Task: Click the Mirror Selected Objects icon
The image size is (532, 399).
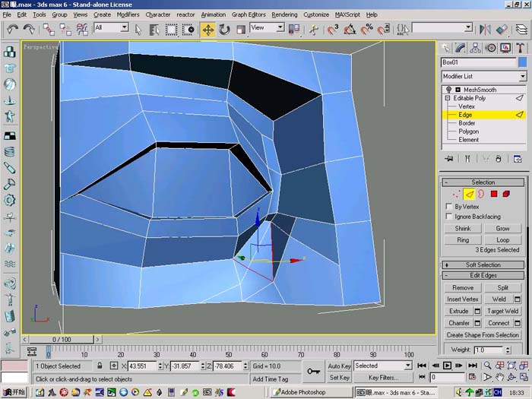Action: tap(485, 30)
